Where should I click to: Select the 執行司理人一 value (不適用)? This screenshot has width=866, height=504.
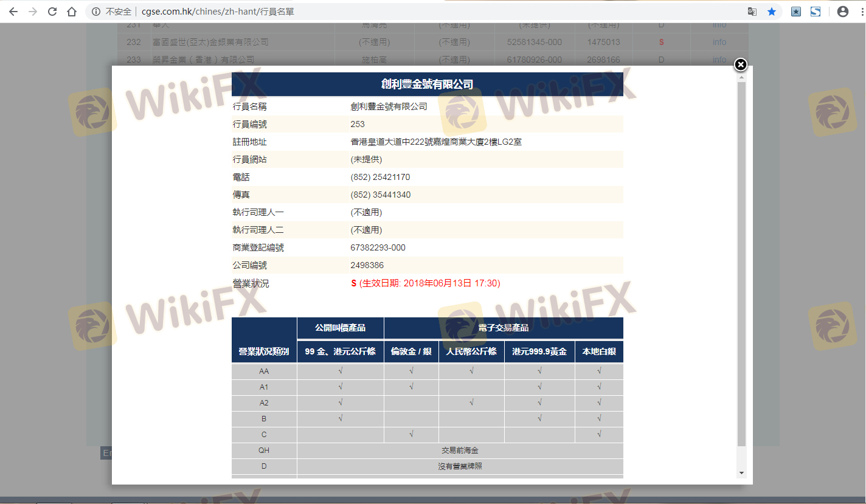[366, 212]
